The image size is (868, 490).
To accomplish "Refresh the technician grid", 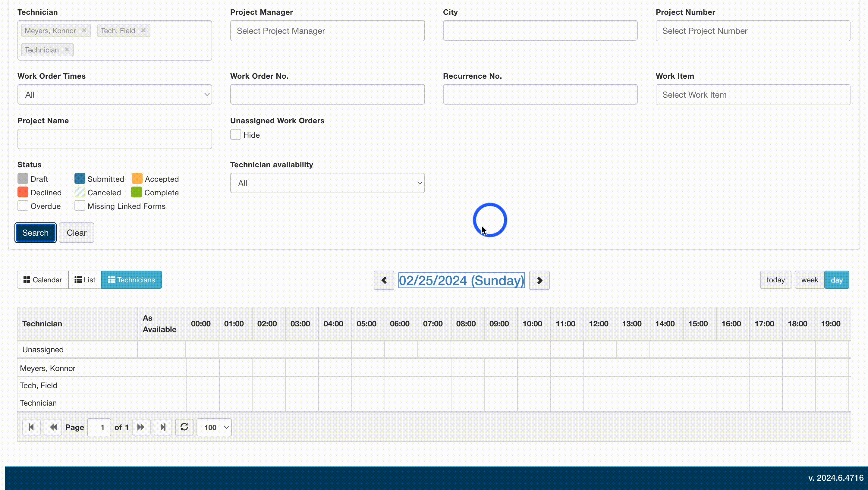I will [184, 427].
